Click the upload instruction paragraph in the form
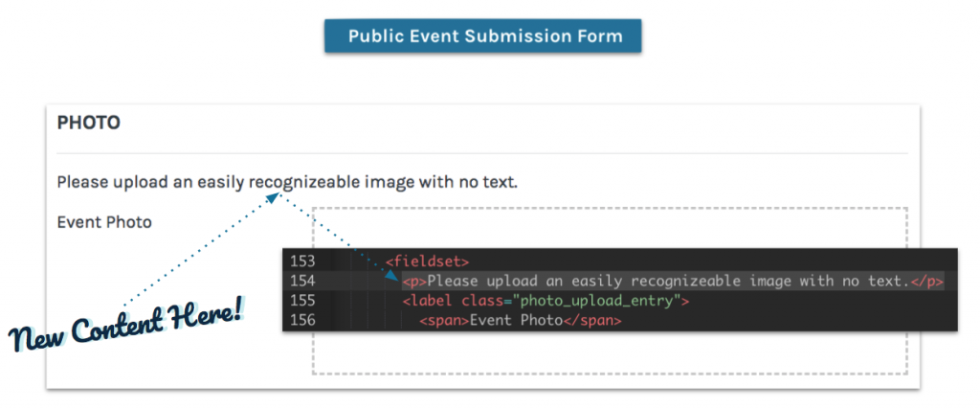 coord(287,183)
